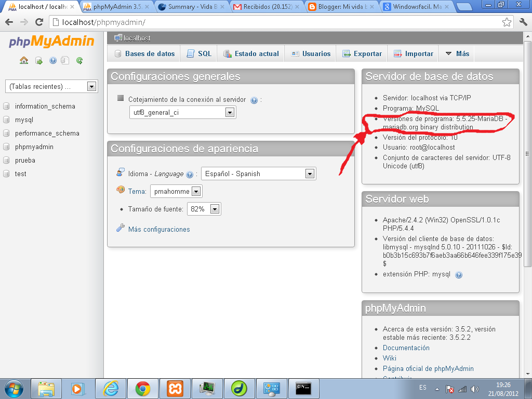Viewport: 532px width, 399px height.
Task: Click help icon beside extensión PHP: mysql
Action: 459,275
